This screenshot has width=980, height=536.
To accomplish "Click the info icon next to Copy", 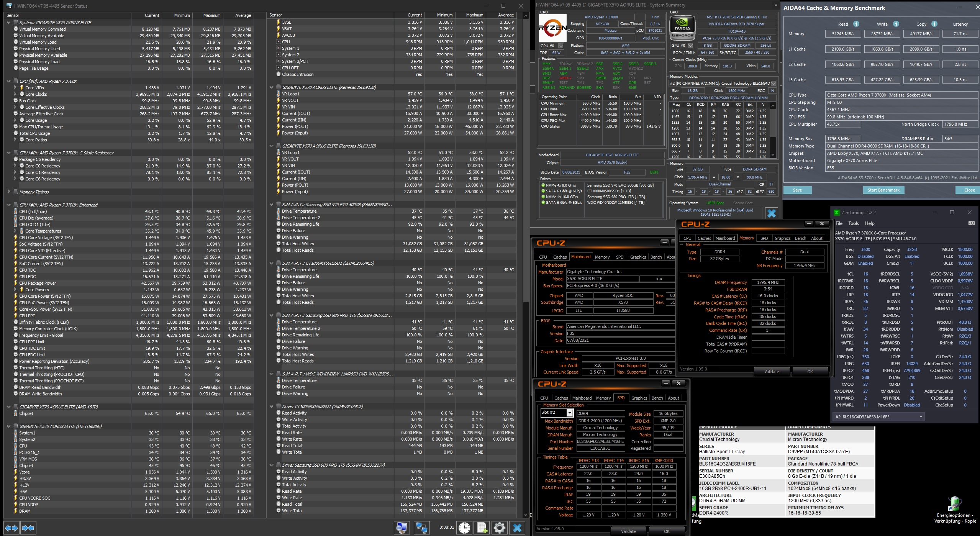I will (934, 24).
